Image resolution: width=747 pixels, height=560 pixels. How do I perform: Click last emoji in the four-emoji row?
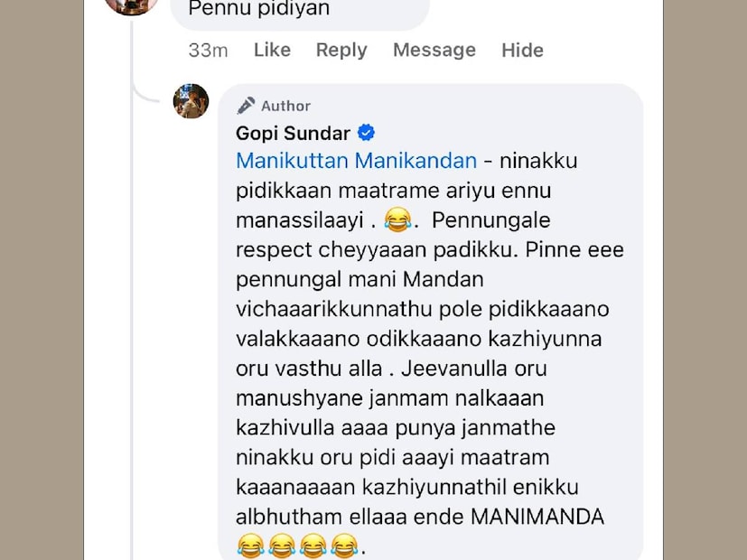(344, 545)
